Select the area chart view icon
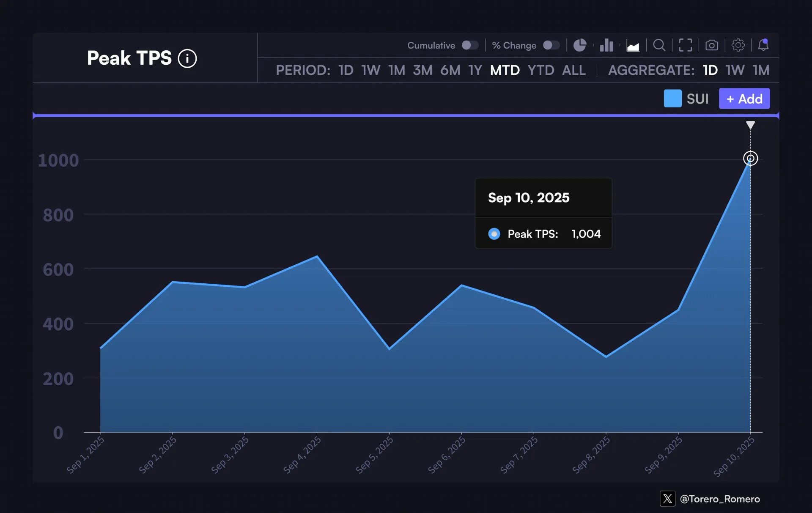 click(633, 46)
